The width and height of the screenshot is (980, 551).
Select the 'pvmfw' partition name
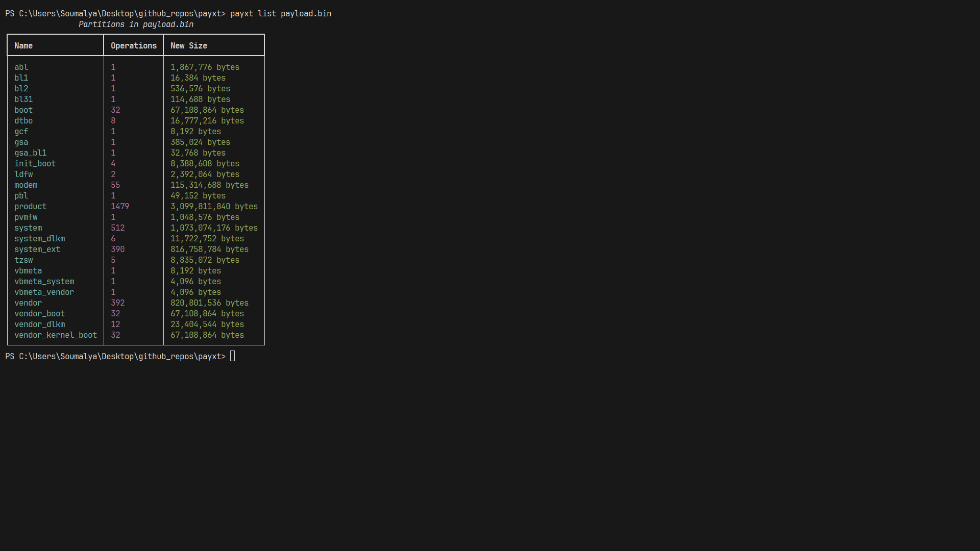[26, 217]
